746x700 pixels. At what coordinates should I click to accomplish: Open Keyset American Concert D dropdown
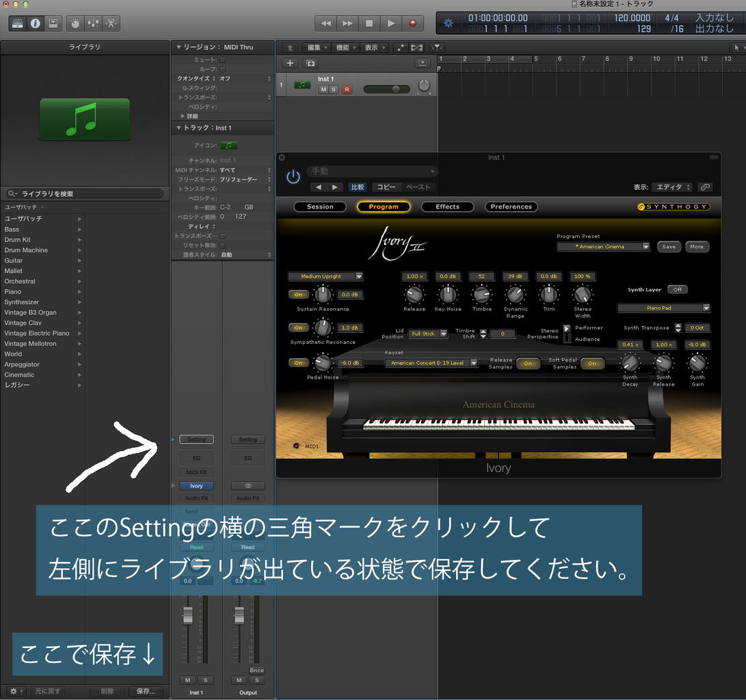(431, 363)
